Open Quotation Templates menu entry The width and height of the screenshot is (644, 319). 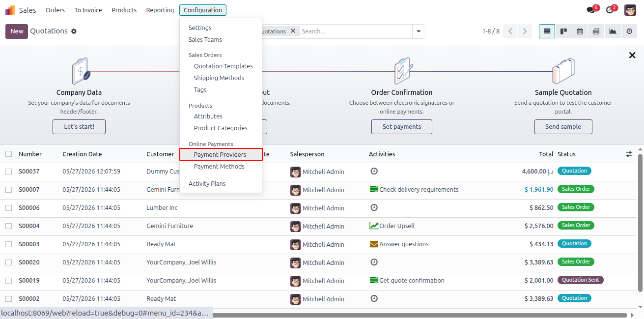click(x=224, y=66)
